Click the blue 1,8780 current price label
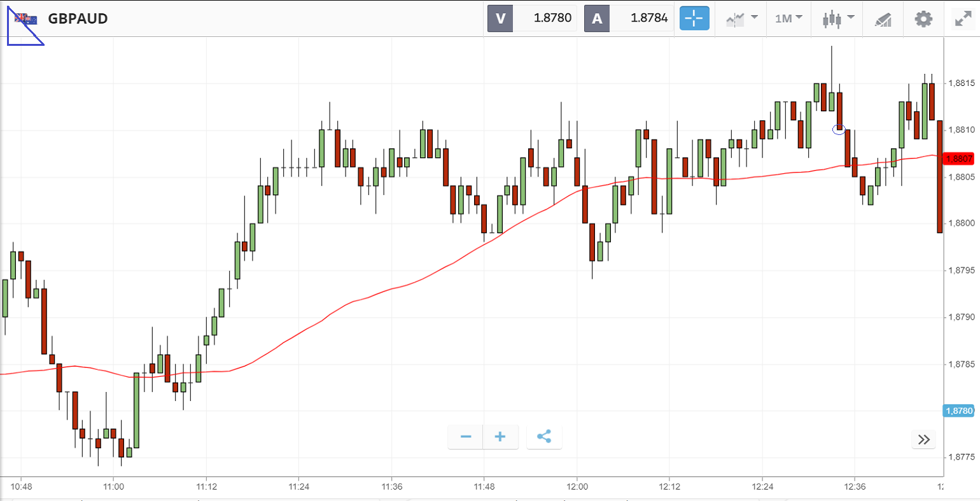980x501 pixels. coord(958,411)
